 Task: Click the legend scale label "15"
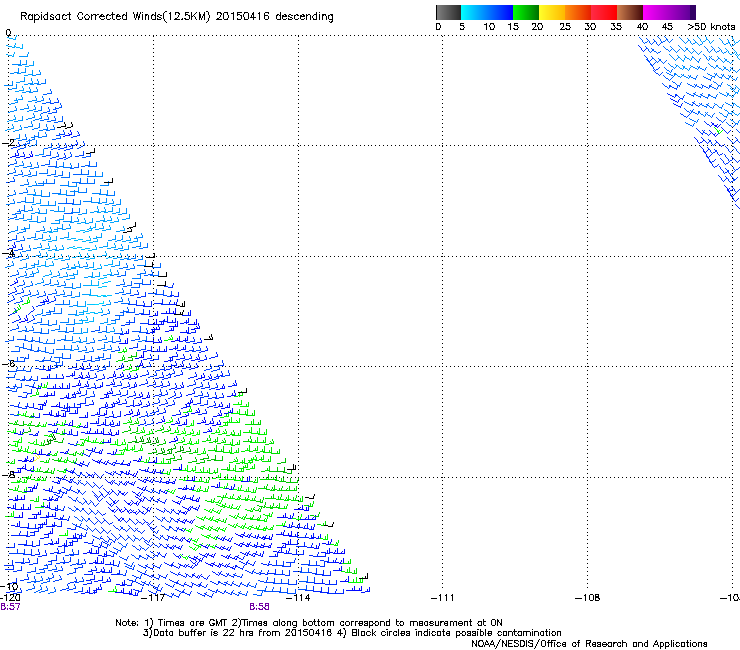[x=513, y=26]
